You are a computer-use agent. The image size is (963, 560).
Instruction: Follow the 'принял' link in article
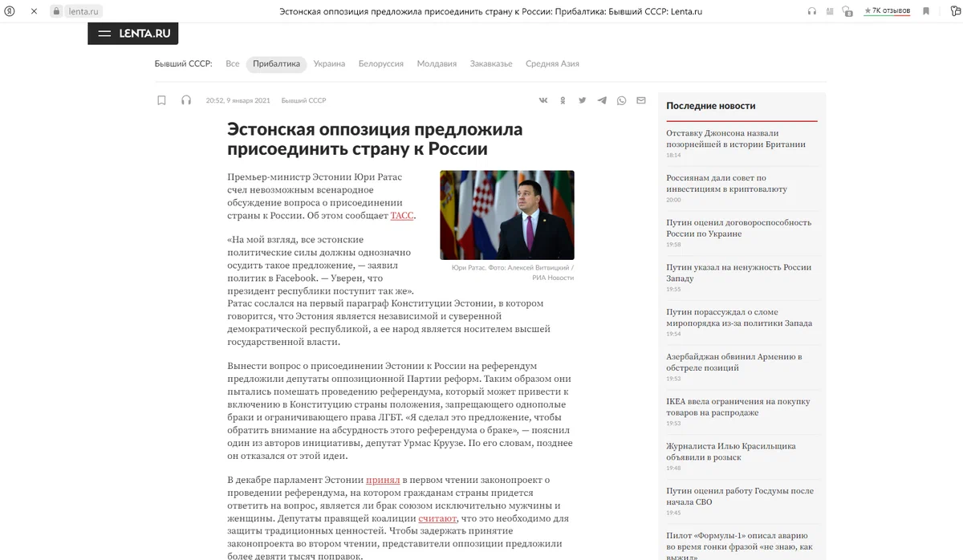click(x=383, y=480)
